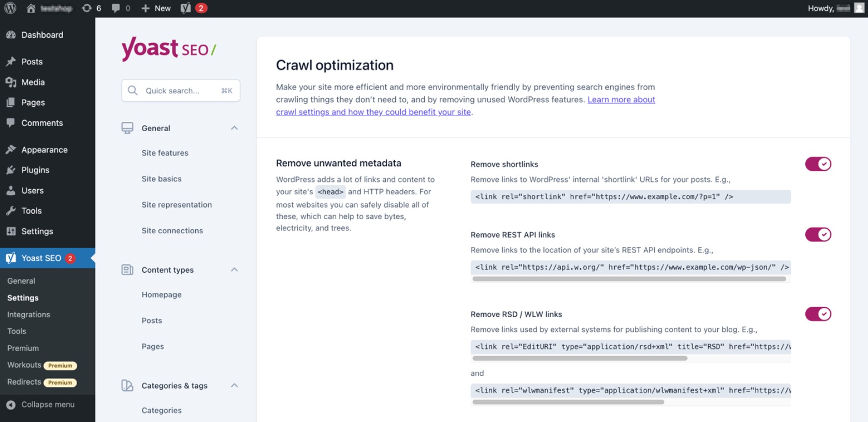Collapse the Categories & tags chevron
This screenshot has height=422, width=868.
tap(235, 385)
